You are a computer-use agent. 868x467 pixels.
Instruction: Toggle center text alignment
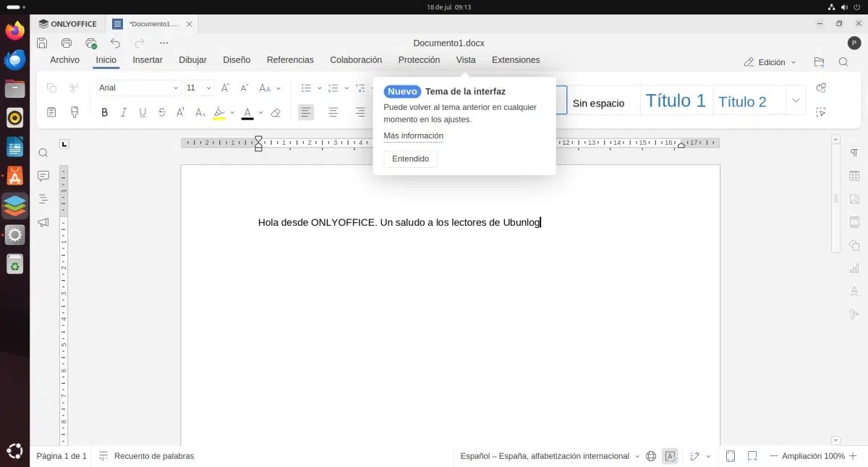[333, 112]
